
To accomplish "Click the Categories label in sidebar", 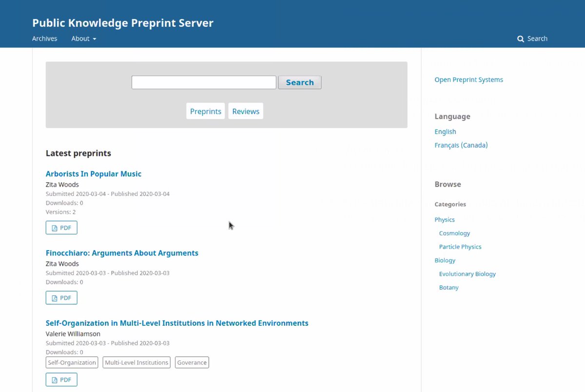I will 450,204.
